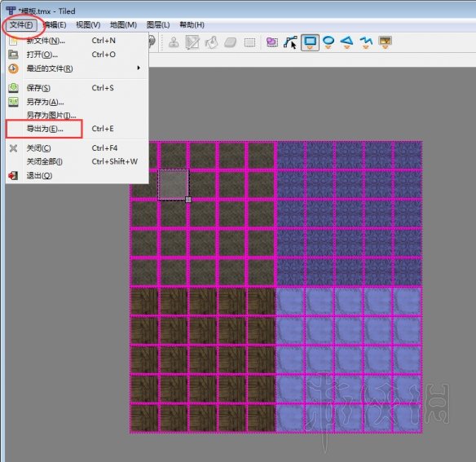Click the highlighted selected gray tile object
Viewport: 476px width, 462px height.
(174, 185)
